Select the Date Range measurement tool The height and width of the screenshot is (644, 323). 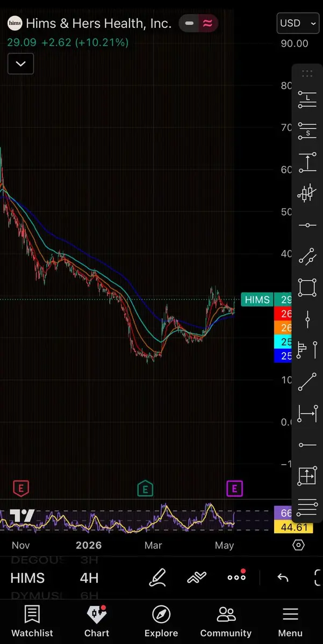pyautogui.click(x=307, y=413)
